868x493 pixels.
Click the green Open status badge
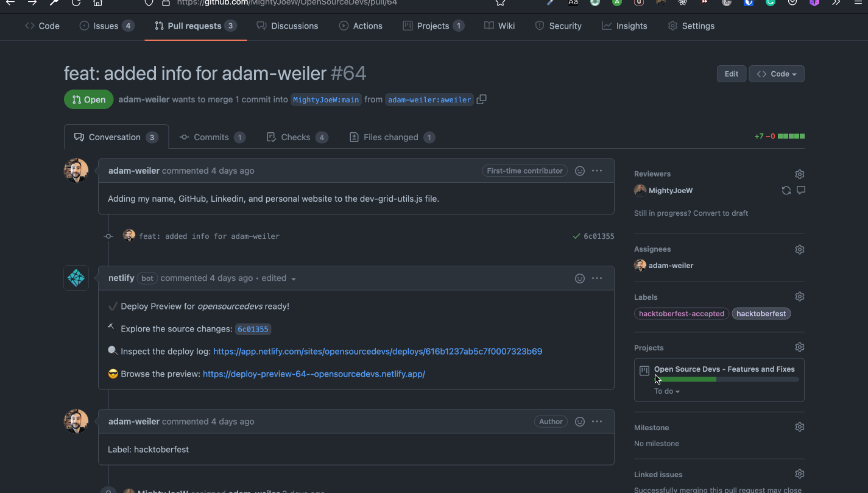tap(89, 100)
